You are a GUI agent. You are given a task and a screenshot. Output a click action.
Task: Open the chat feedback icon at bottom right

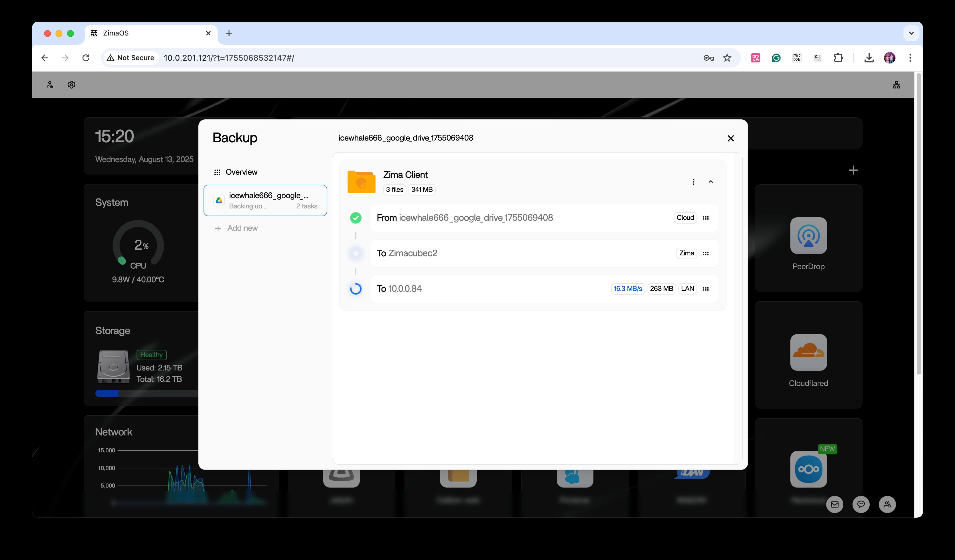click(861, 504)
